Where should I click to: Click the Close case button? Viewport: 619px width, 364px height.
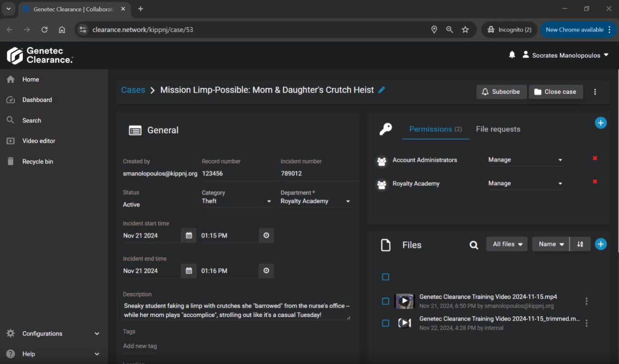point(555,92)
